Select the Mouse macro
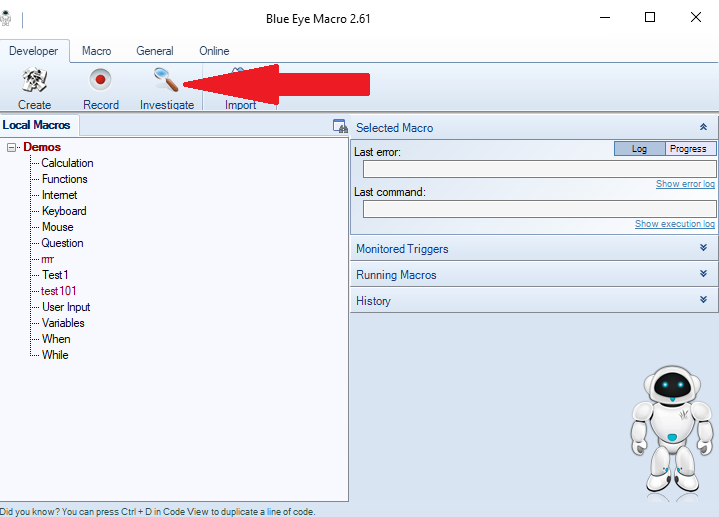719x517 pixels. coord(57,227)
